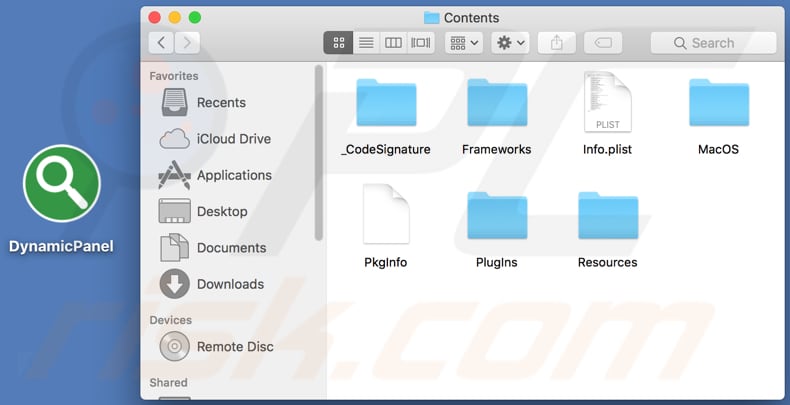Screen dimensions: 790x405
Task: Go to Applications in the sidebar
Action: pos(232,175)
